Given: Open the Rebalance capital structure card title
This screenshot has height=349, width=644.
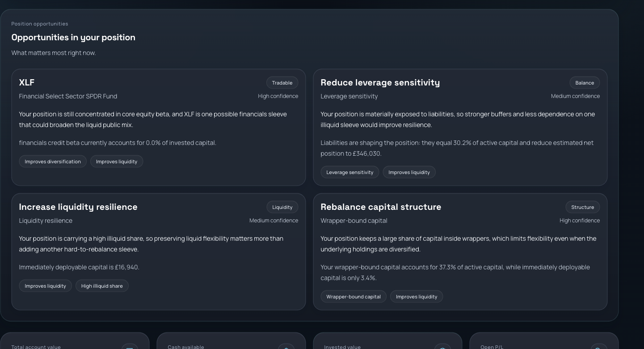Looking at the screenshot, I should point(381,207).
